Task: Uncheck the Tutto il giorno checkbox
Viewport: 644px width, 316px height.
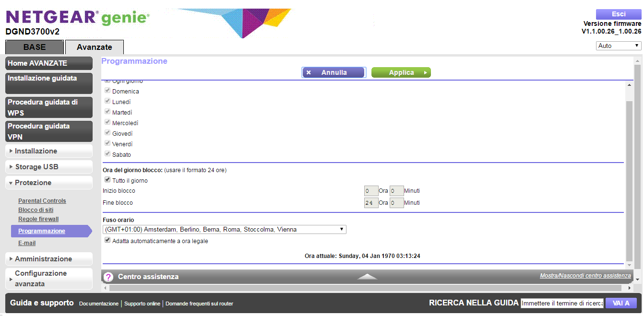Action: click(x=107, y=180)
